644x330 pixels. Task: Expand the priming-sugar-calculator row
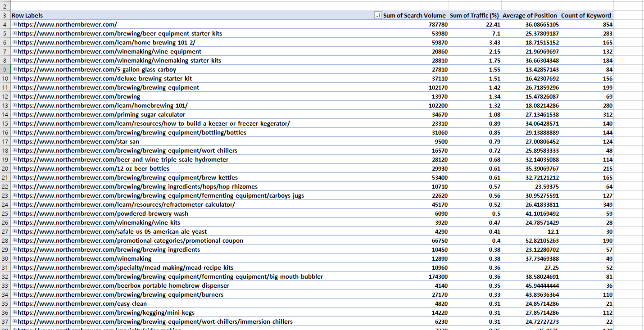pos(14,114)
